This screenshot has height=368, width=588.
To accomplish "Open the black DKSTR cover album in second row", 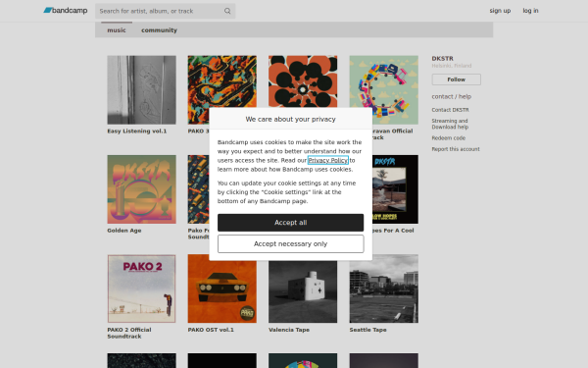I will point(395,189).
